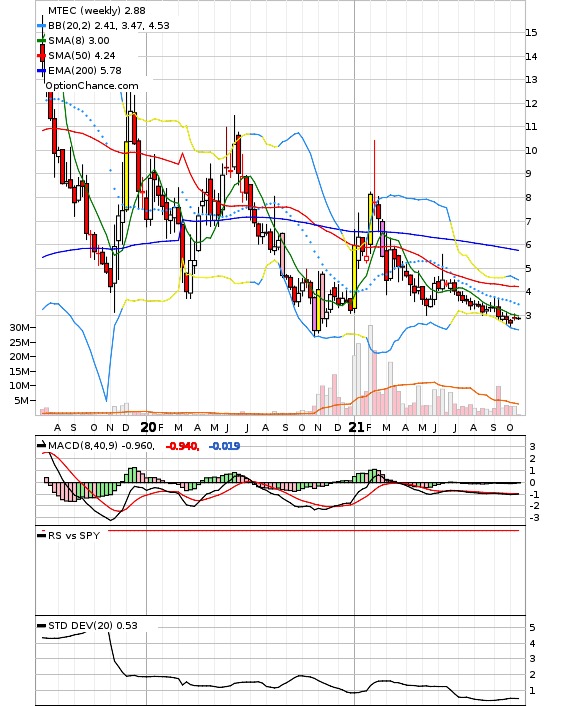Click the STD DEV(20) legend marker

point(41,625)
